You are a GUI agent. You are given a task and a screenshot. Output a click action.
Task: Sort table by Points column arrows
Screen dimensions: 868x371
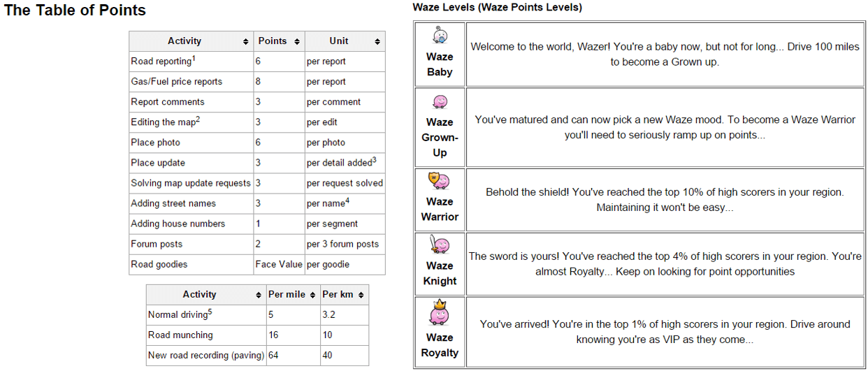(297, 42)
